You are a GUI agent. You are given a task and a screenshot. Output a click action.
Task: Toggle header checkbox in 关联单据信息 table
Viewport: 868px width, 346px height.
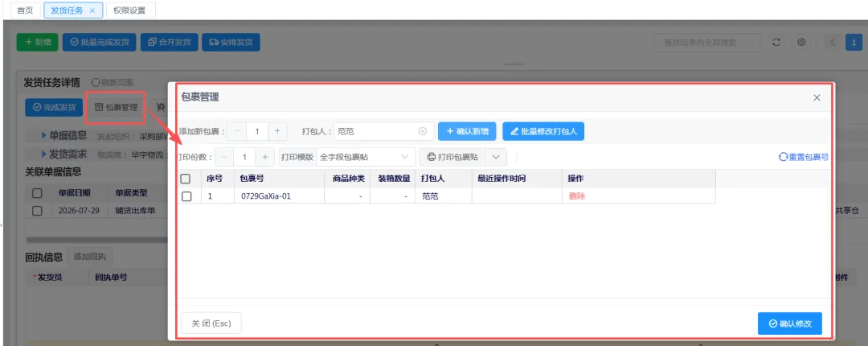tap(37, 193)
